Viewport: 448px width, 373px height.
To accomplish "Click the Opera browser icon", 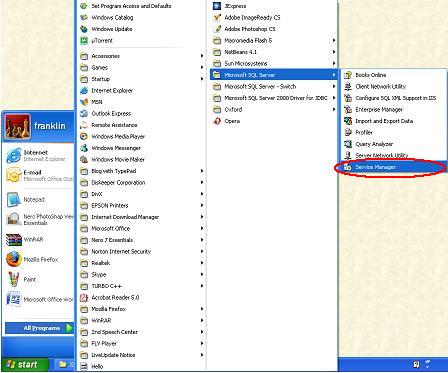I will click(217, 121).
